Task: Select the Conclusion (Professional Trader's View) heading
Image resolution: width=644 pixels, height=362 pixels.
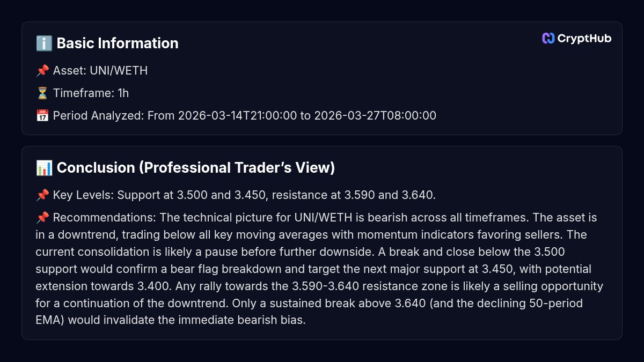Action: [195, 168]
